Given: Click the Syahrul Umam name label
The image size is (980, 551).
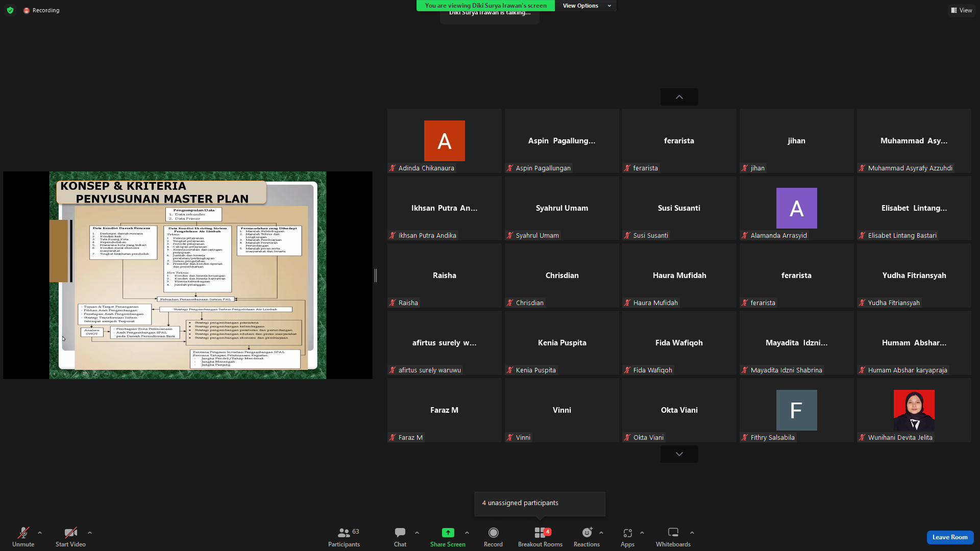Looking at the screenshot, I should click(x=537, y=236).
